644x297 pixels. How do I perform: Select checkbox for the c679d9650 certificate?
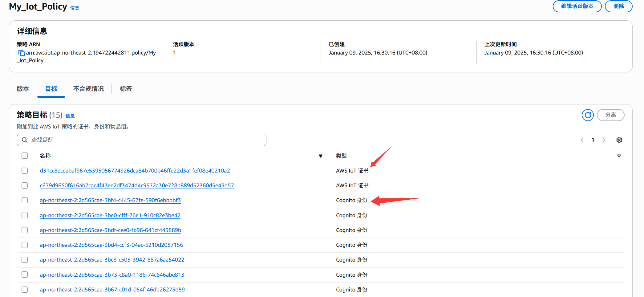[x=25, y=185]
